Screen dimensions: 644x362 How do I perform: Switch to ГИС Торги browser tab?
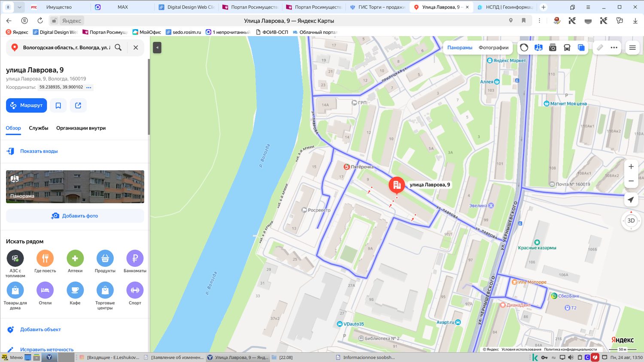tap(378, 7)
